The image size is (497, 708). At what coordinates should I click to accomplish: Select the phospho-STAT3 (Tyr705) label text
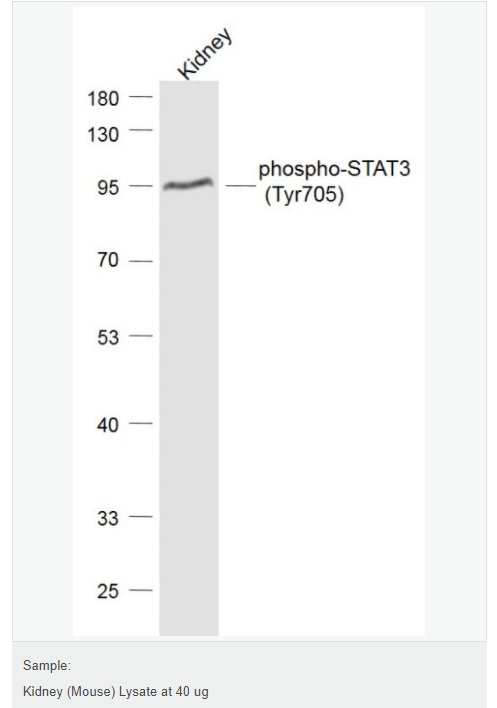pos(334,182)
